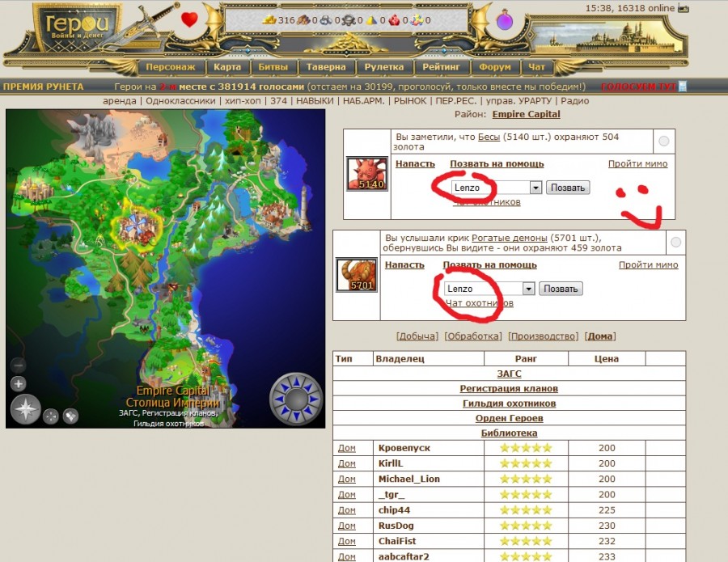The image size is (728, 562).
Task: Zoom out the map with minus button
Action: (19, 366)
